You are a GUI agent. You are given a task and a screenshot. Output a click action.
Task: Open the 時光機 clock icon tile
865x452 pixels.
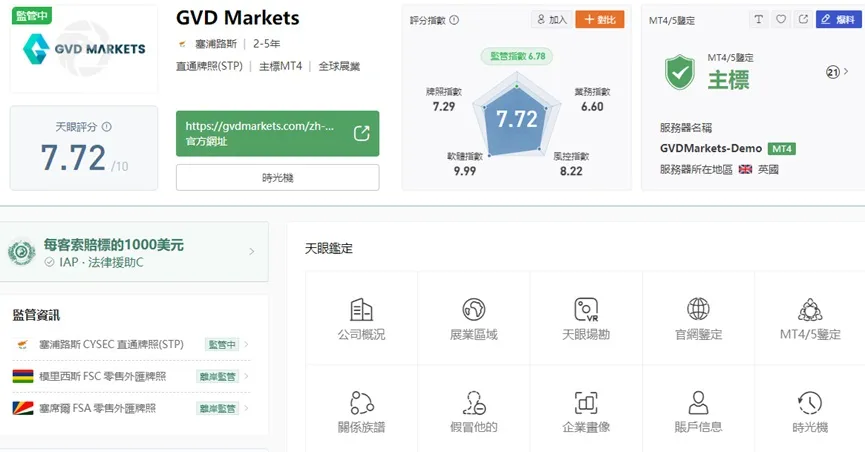810,403
